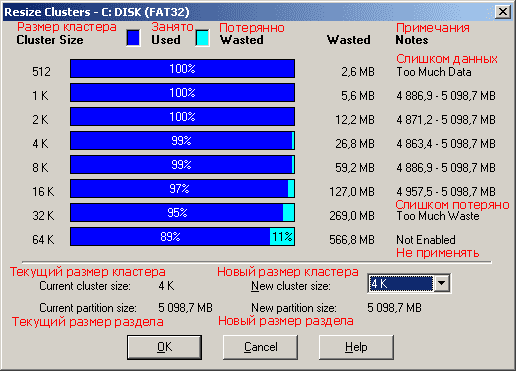Click the 5,6 MB wasted value
This screenshot has width=516, height=371.
pos(358,96)
